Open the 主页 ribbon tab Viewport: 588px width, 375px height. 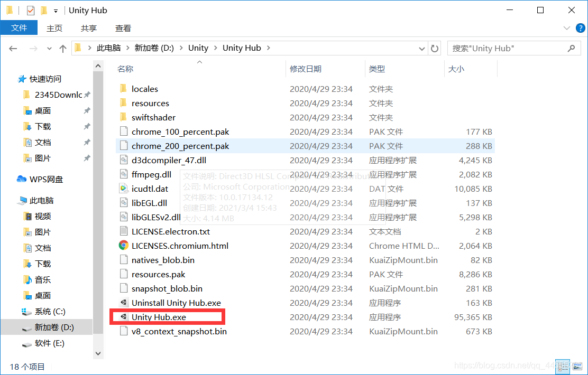54,28
